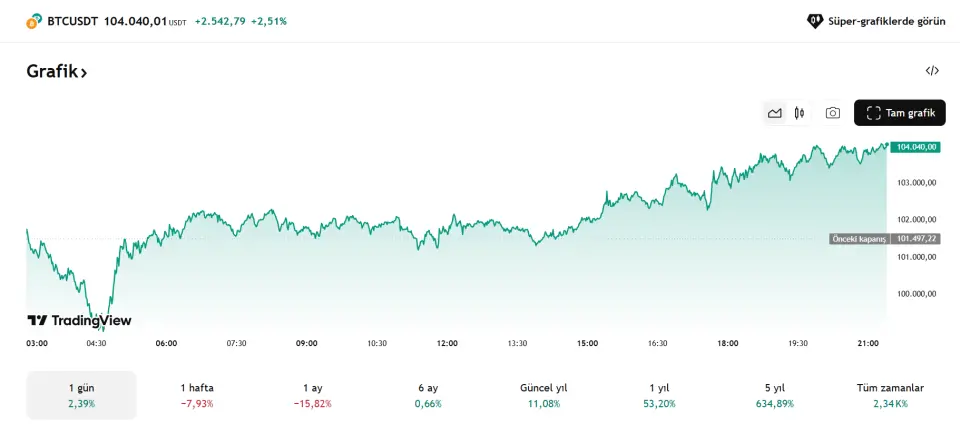Select the Güncel yıl time range
Screen dimensions: 960x433
click(x=544, y=395)
